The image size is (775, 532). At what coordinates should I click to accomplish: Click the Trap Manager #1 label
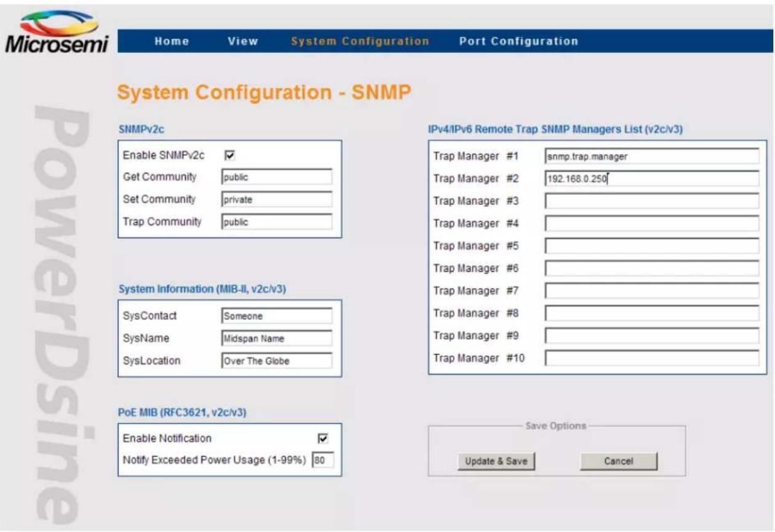(x=476, y=156)
